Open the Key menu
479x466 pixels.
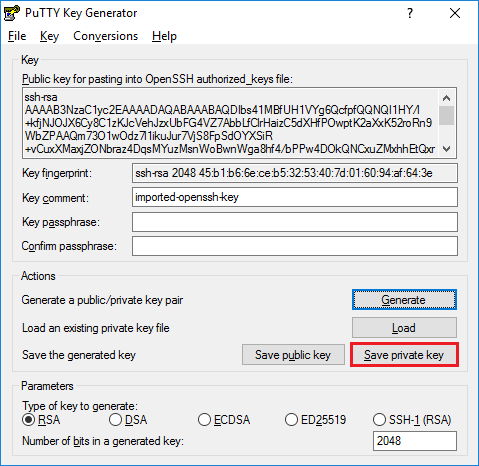tap(49, 36)
